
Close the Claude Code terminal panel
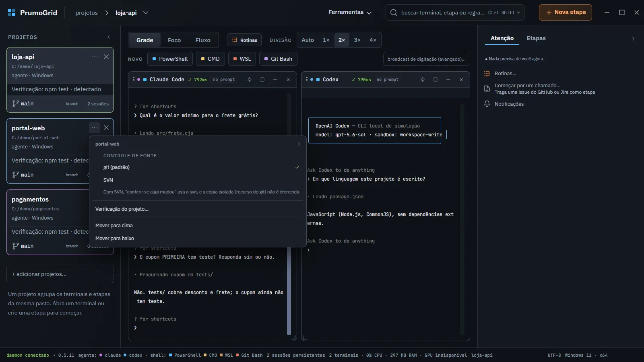pyautogui.click(x=288, y=80)
